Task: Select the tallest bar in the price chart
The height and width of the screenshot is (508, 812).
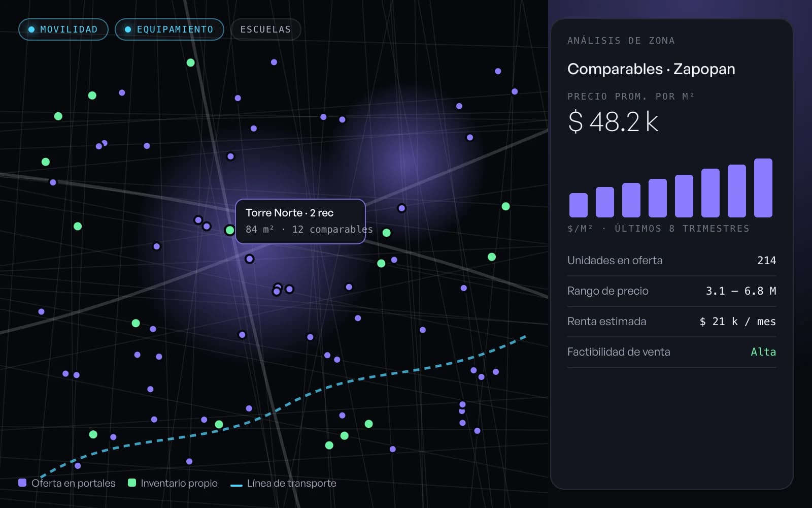Action: click(x=763, y=188)
